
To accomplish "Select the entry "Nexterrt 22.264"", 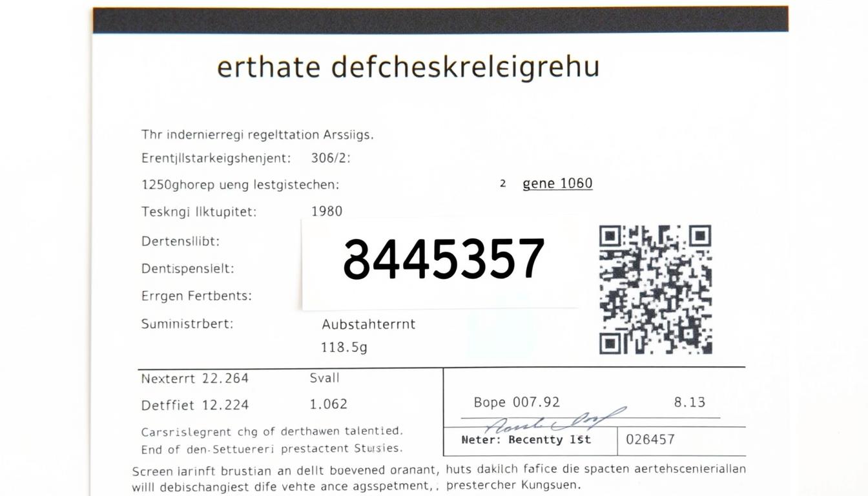I will tap(195, 378).
